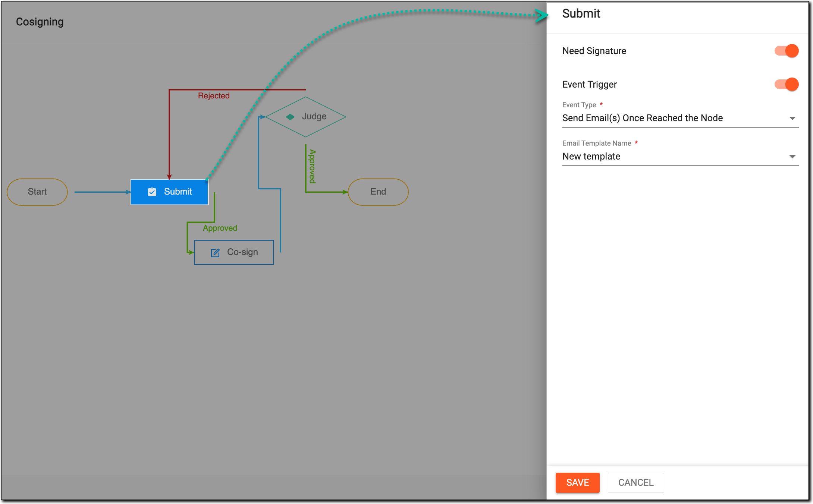
Task: Click the Submit panel heading
Action: 581,14
